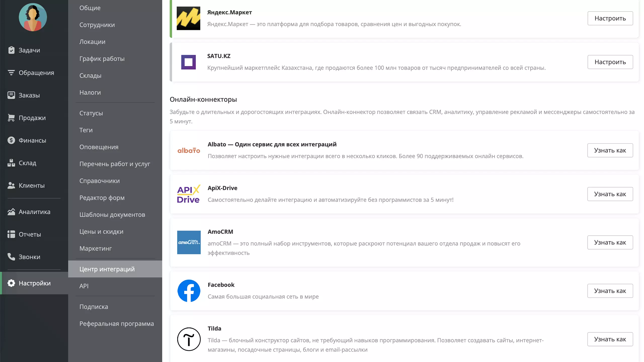Click Настроить for SATU.KZ

pyautogui.click(x=610, y=62)
